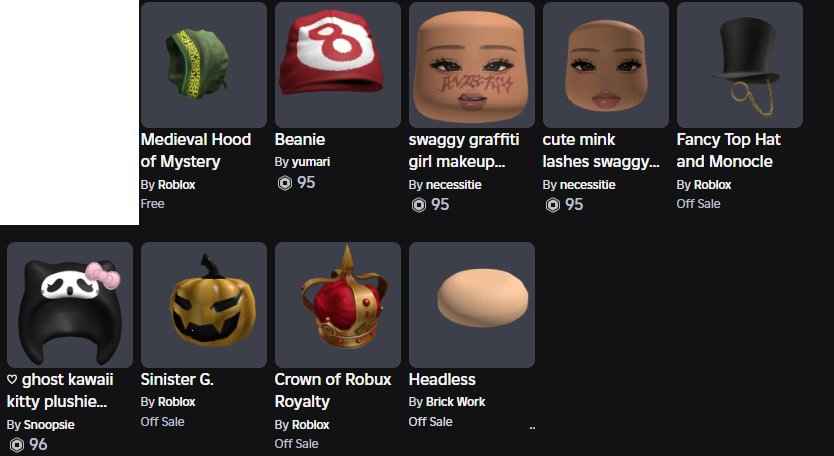Click the Roblox creator link under Sinister G.
834x456 pixels.
[x=177, y=402]
